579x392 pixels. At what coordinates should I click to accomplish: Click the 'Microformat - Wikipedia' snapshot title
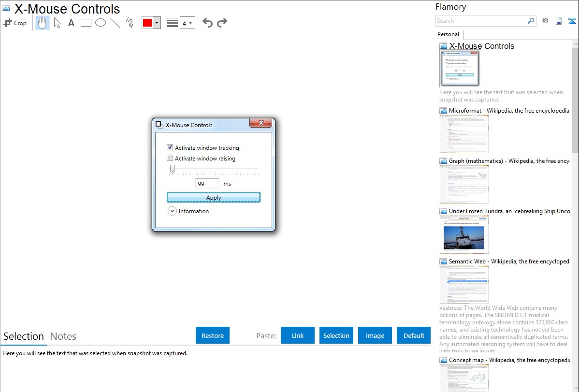509,111
